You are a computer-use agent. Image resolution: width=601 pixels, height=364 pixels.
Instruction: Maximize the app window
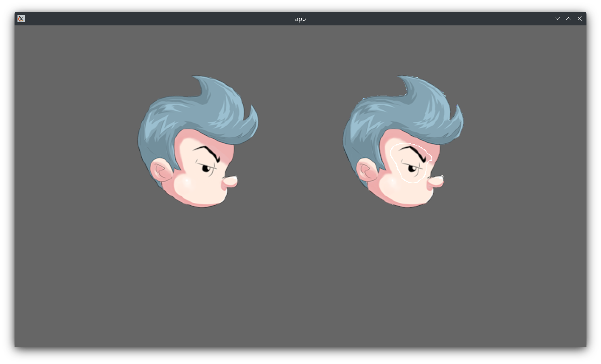coord(569,19)
